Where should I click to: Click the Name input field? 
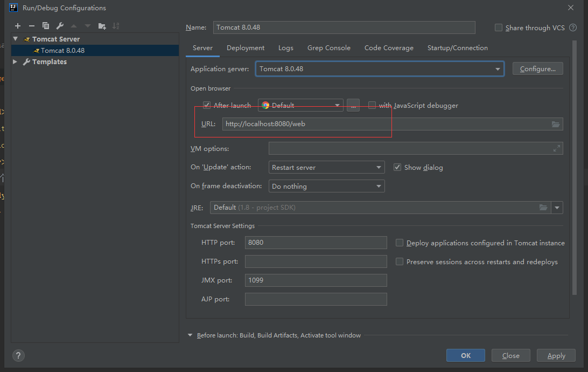(344, 27)
